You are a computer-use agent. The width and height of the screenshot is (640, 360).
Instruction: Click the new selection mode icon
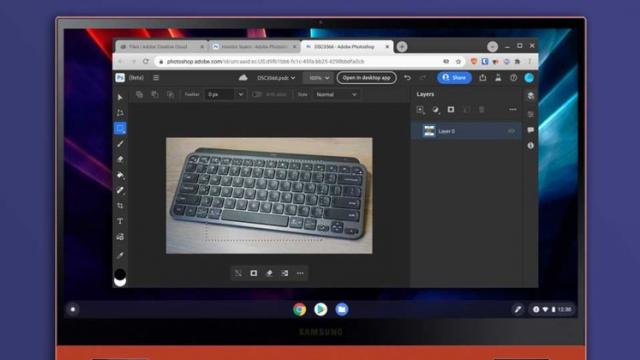click(x=139, y=94)
